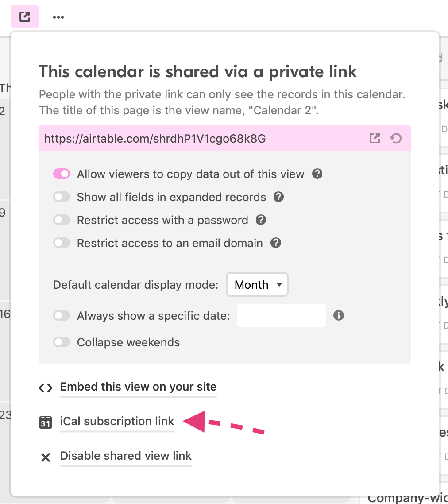Open Embed this view on your site
Image resolution: width=448 pixels, height=504 pixels.
[x=138, y=387]
